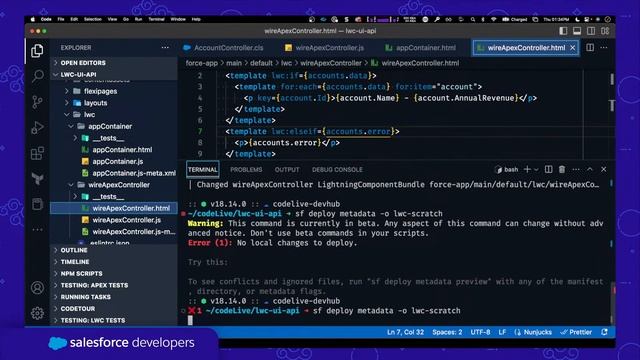This screenshot has width=640, height=360.
Task: Click the Prettier status bar item
Action: (x=576, y=332)
